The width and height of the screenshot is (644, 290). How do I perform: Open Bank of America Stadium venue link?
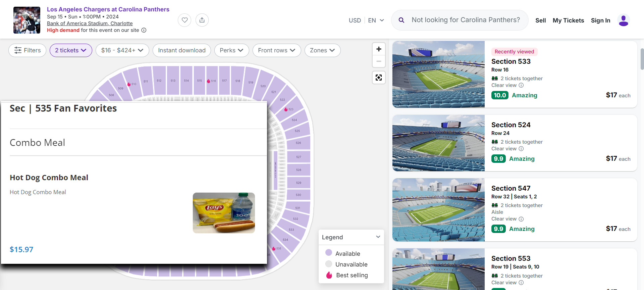pos(90,23)
